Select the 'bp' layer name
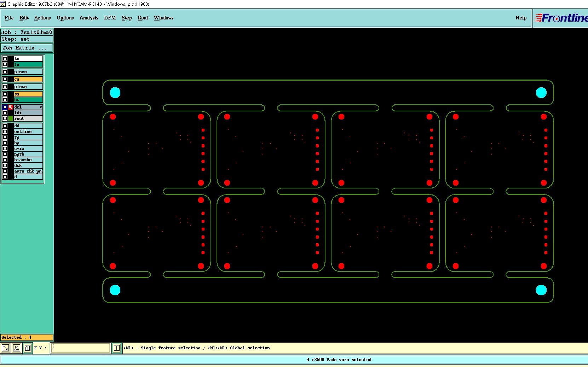588x367 pixels. (x=28, y=143)
